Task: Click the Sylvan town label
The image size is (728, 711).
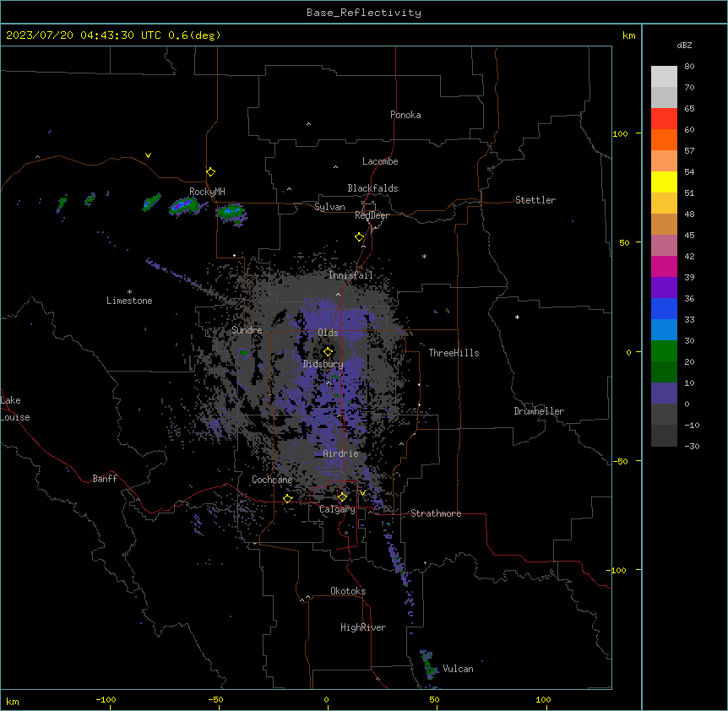Action: 329,207
